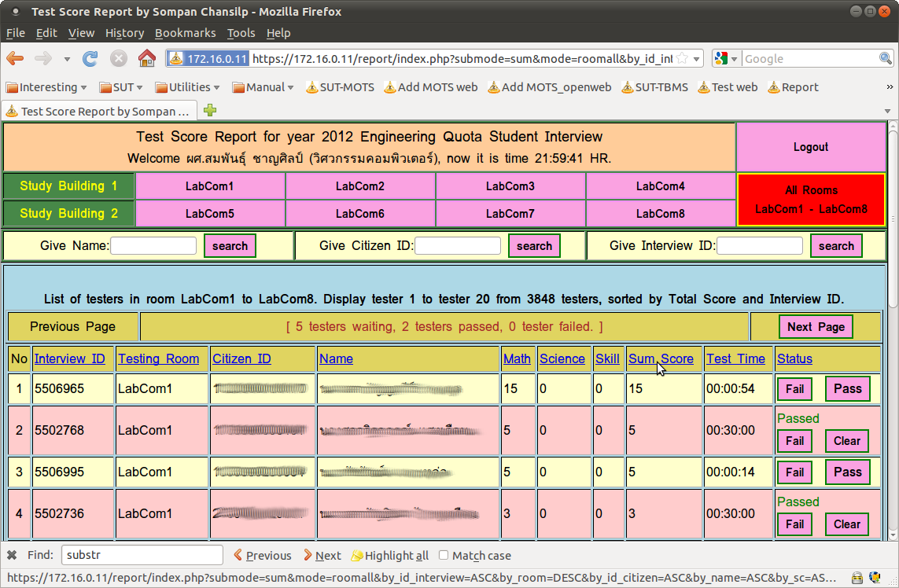Select Study Building 2 label
Screen dimensions: 899x588
tap(68, 213)
